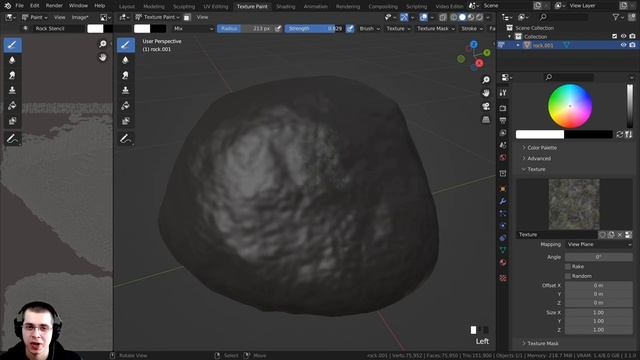Open Texture Paint mode dropdown
The image size is (640, 360).
(x=158, y=17)
